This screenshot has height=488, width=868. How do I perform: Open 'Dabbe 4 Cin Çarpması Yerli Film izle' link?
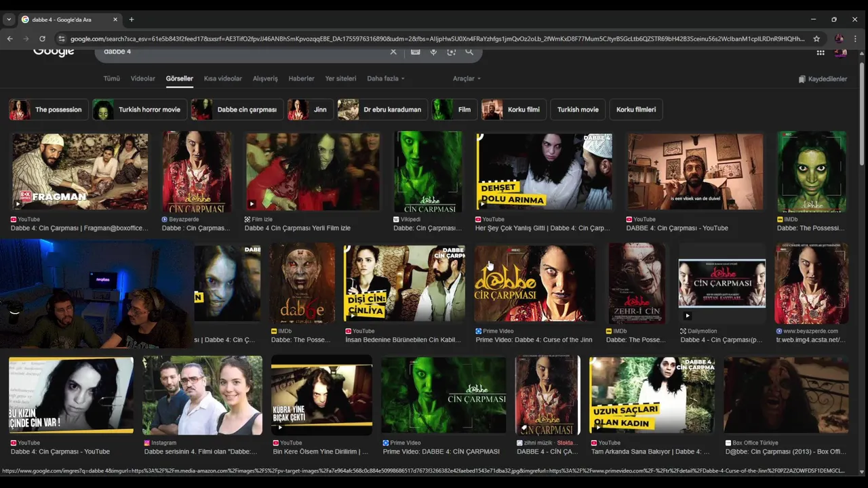pos(298,228)
